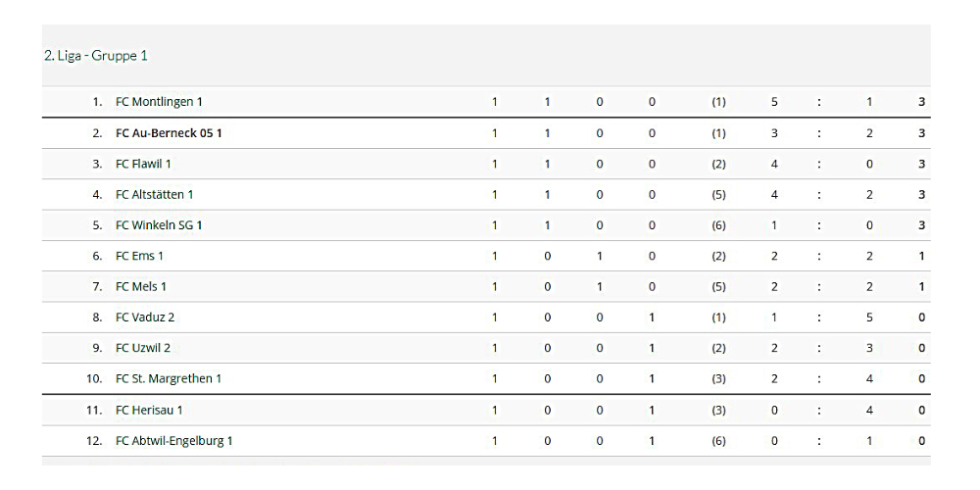980x490 pixels.
Task: Click the points total for FC Flawil 1
Action: (x=921, y=164)
